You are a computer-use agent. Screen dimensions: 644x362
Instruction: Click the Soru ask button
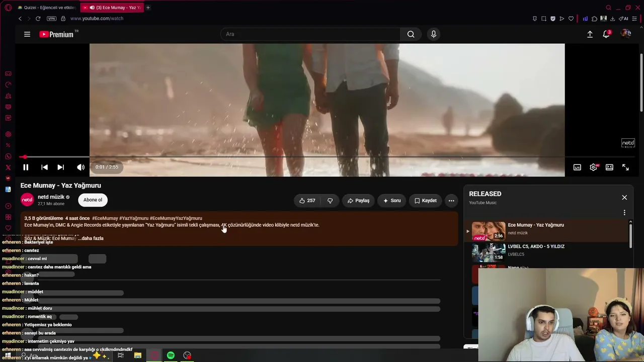point(392,201)
